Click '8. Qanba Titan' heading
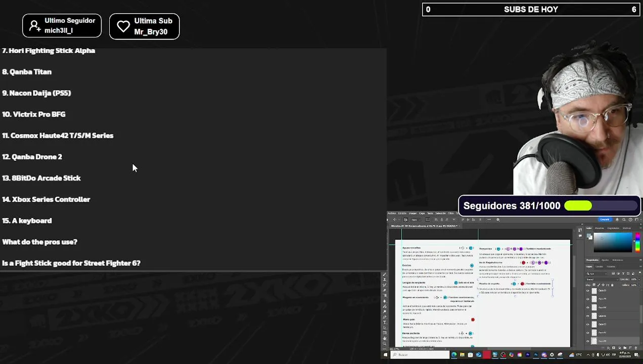643x364 pixels. (27, 72)
